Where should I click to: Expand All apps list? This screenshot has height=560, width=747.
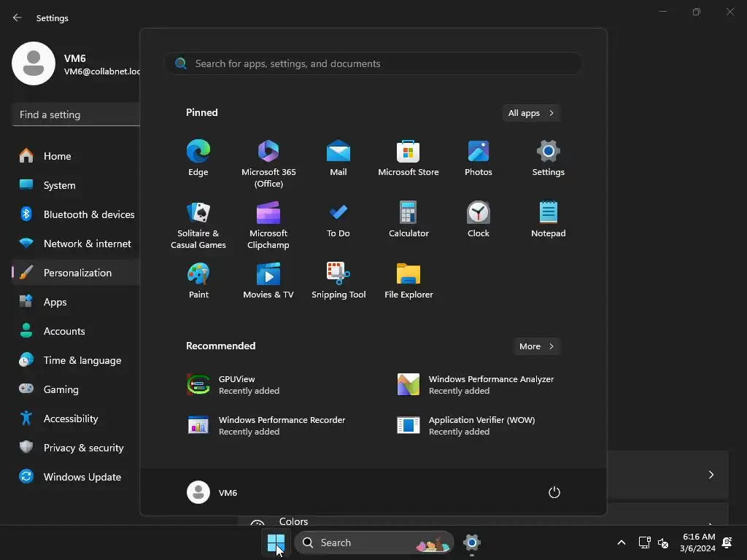click(x=531, y=113)
